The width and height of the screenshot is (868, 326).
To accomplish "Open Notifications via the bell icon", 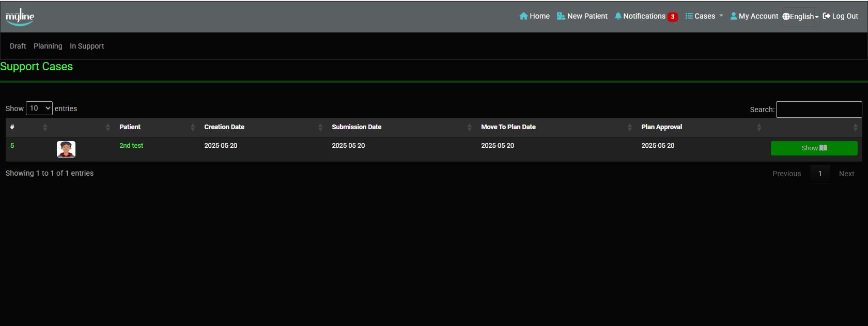I will 618,16.
